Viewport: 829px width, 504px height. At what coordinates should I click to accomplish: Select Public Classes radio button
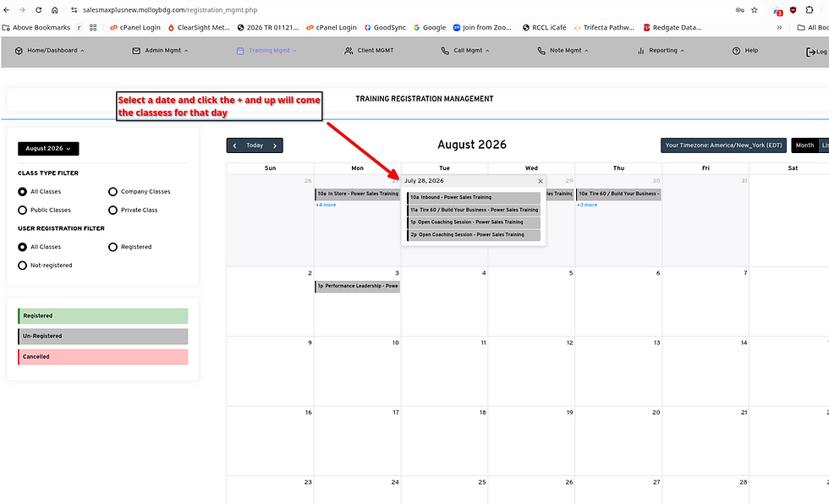click(22, 211)
